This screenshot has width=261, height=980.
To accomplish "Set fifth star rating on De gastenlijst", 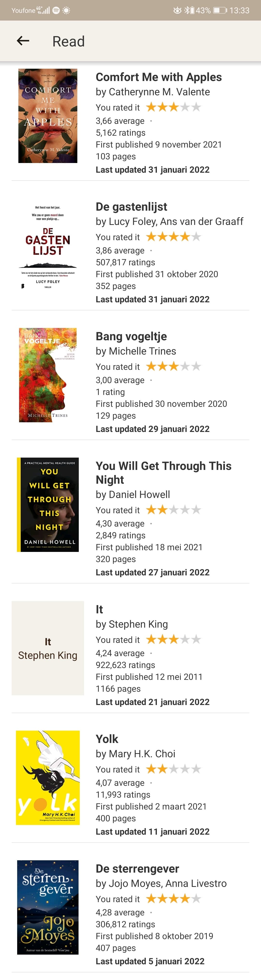I will (x=196, y=237).
